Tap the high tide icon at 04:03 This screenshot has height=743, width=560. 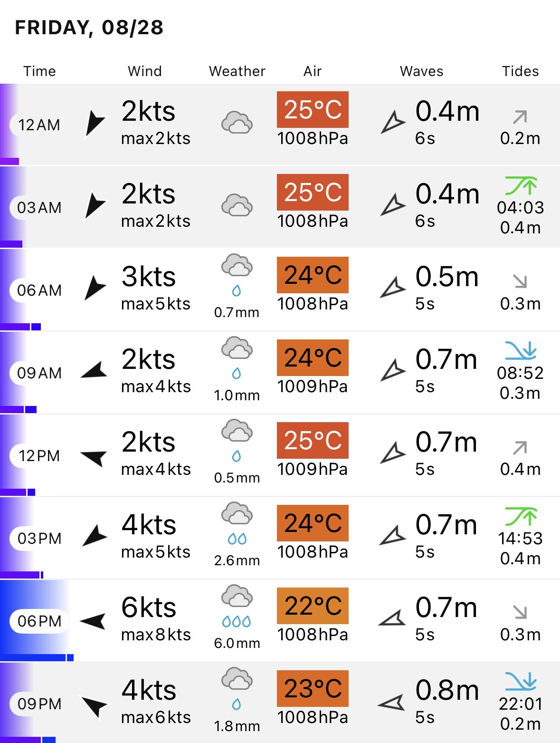(x=521, y=186)
